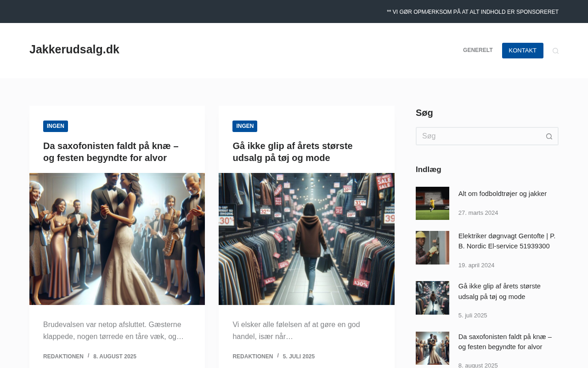Select the Ingen category badge on udsalg card

[245, 126]
